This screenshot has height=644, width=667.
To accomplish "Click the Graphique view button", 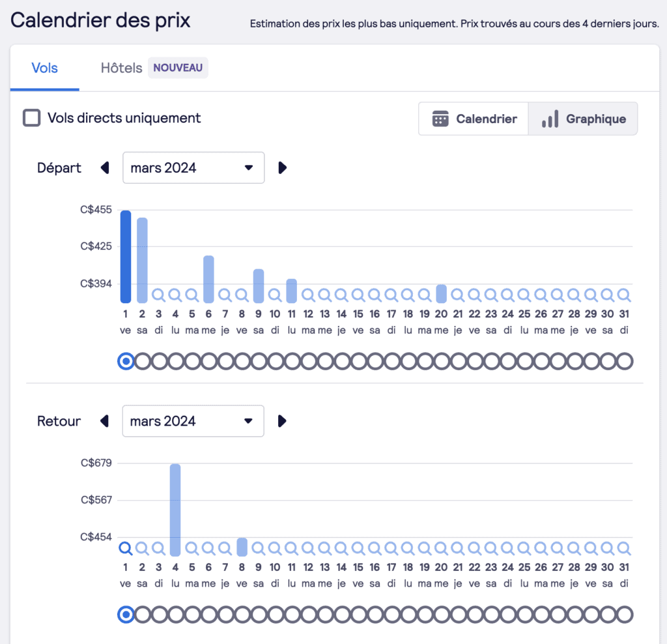I will [582, 119].
